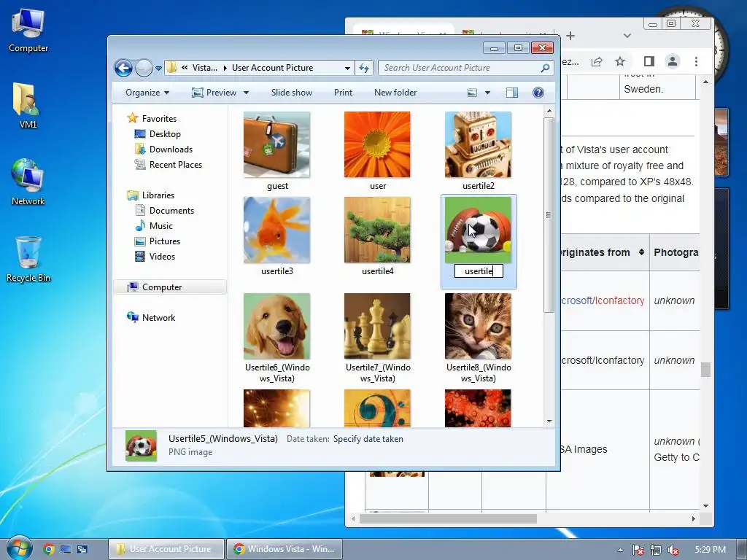The height and width of the screenshot is (560, 747).
Task: Select the Usertile6 puppy thumbnail
Action: coord(276,326)
